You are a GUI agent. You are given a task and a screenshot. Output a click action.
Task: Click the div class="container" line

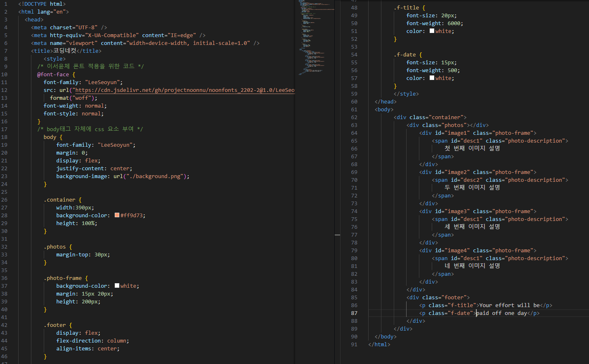coord(430,117)
